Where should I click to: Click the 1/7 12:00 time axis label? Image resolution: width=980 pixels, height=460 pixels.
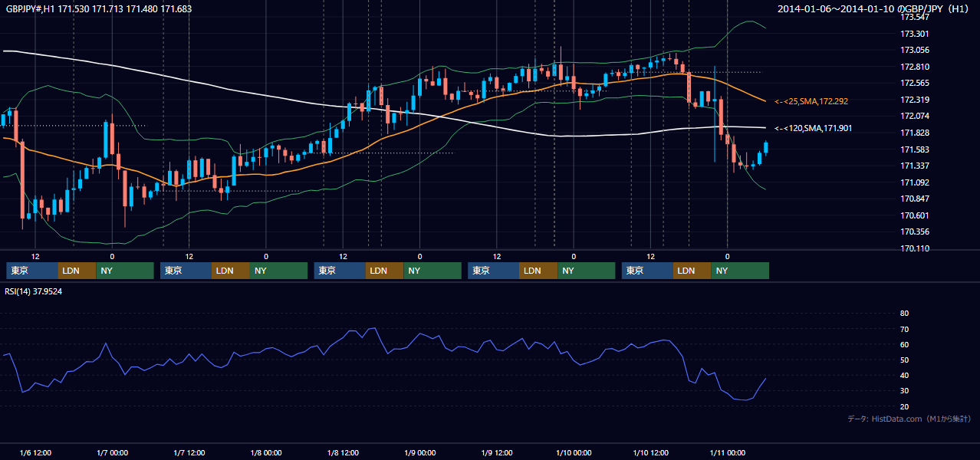189,452
